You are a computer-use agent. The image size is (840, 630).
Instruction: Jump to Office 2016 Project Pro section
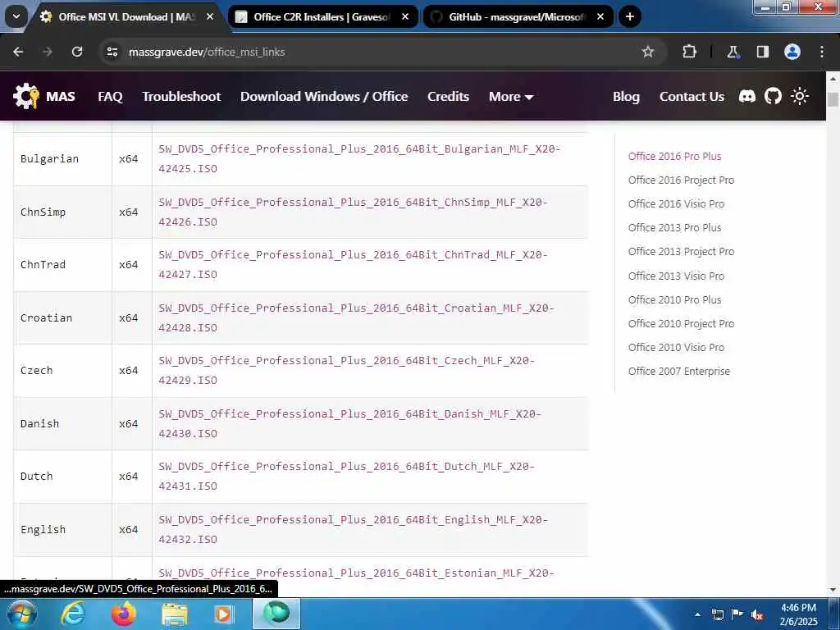tap(681, 180)
